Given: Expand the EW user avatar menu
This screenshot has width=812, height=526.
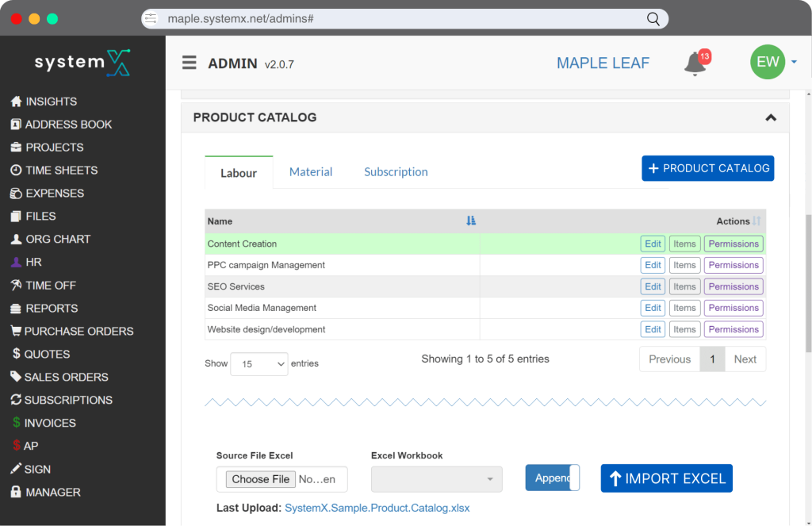Looking at the screenshot, I should (773, 63).
